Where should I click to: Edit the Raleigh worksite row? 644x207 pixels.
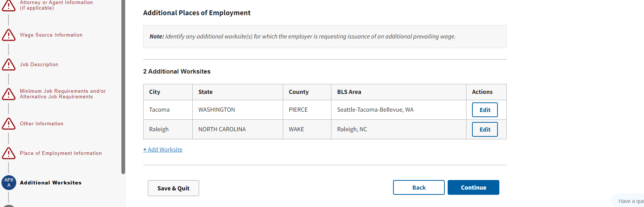pos(485,129)
